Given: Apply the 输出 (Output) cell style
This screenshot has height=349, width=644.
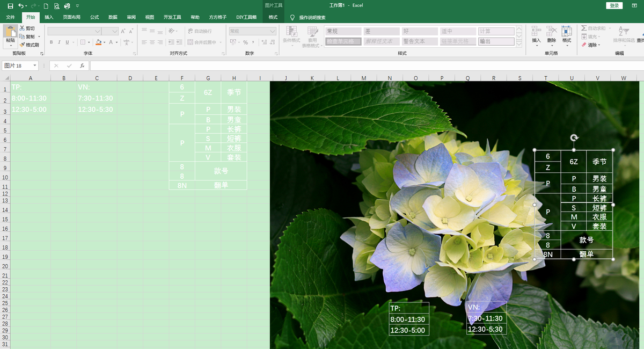Looking at the screenshot, I should coord(496,41).
